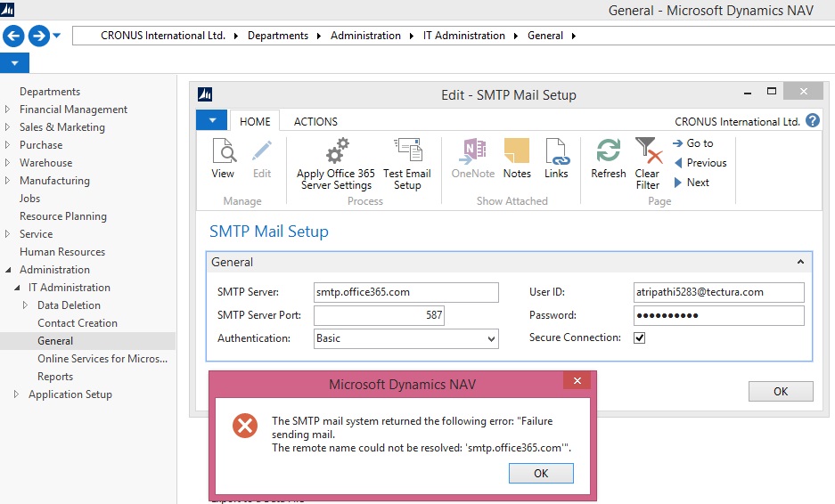The height and width of the screenshot is (504, 835).
Task: Click the back navigation arrow
Action: (x=13, y=36)
